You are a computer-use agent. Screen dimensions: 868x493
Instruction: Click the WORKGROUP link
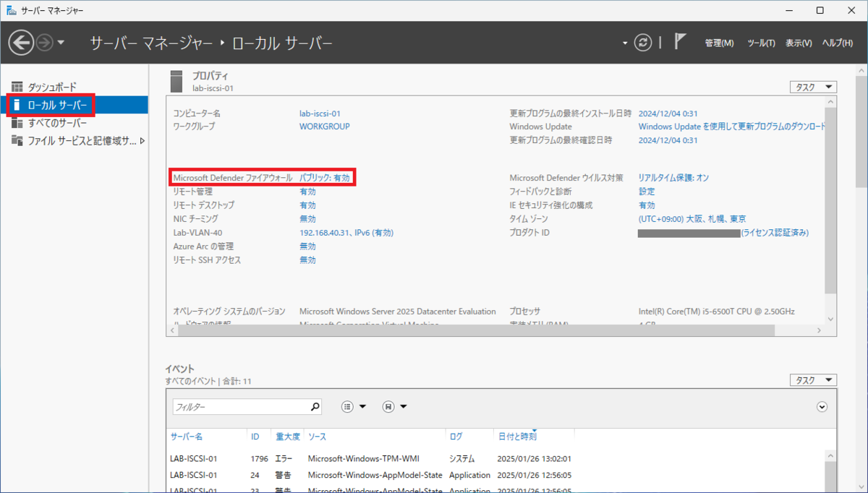point(325,126)
